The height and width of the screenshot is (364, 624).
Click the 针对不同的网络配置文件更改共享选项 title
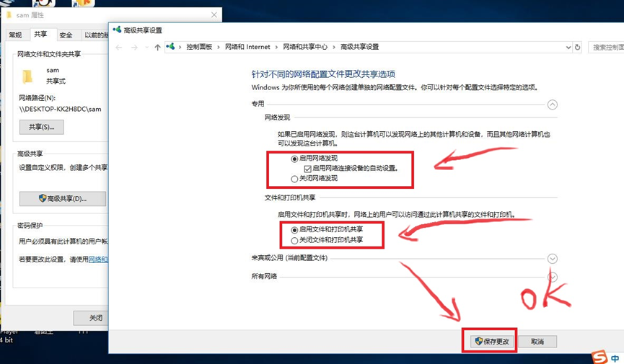click(323, 74)
